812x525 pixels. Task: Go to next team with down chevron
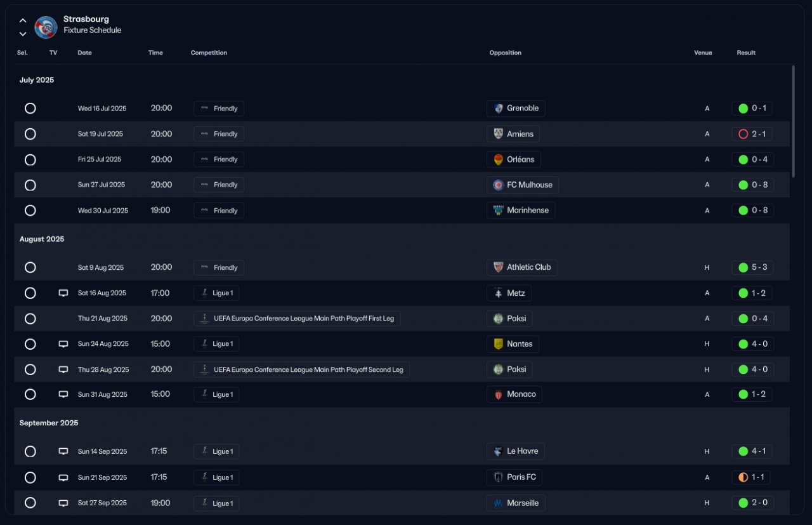(x=23, y=34)
